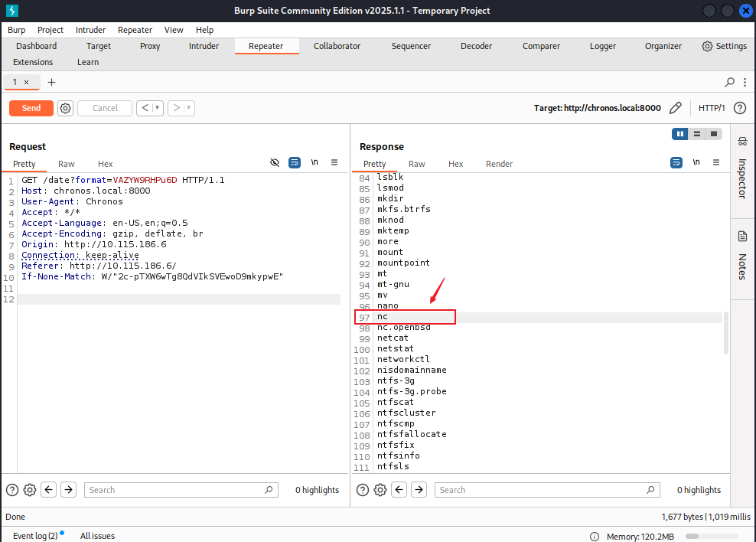The image size is (756, 542).
Task: Click the Response search field
Action: [547, 490]
